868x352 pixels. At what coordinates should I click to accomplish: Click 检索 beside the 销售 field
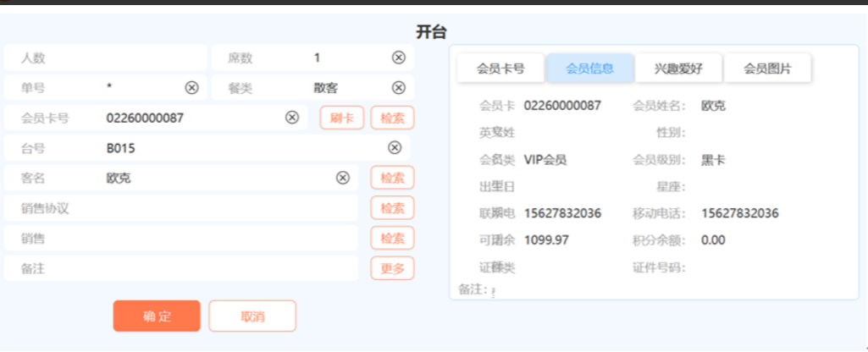click(392, 239)
